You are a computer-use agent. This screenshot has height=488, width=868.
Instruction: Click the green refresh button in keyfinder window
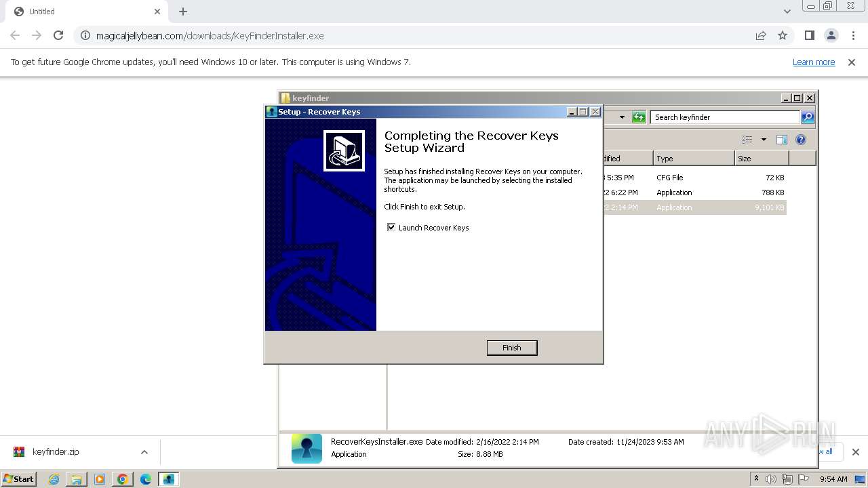(x=639, y=117)
